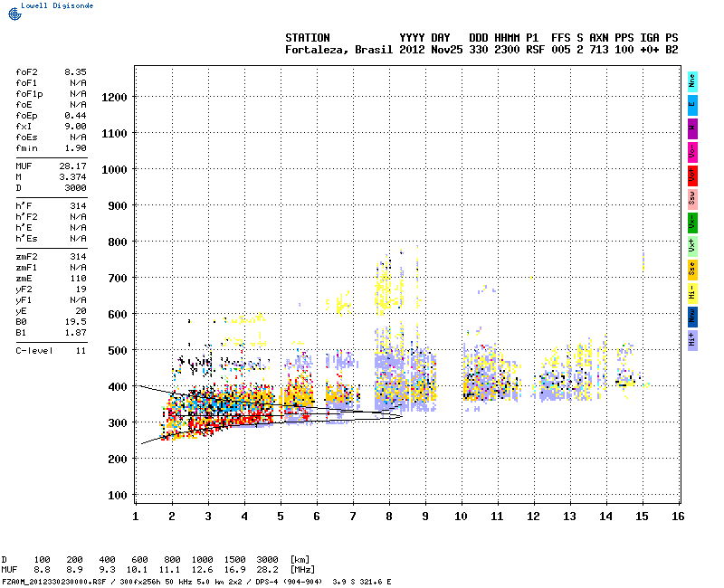Image resolution: width=724 pixels, height=588 pixels.
Task: Click the MUF table value 8.8
Action: (x=42, y=570)
